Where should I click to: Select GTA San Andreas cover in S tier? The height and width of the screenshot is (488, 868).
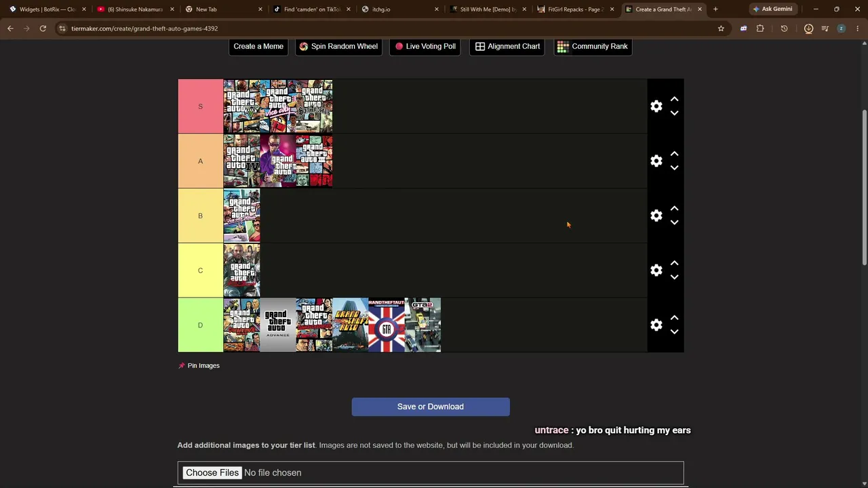[x=314, y=106]
